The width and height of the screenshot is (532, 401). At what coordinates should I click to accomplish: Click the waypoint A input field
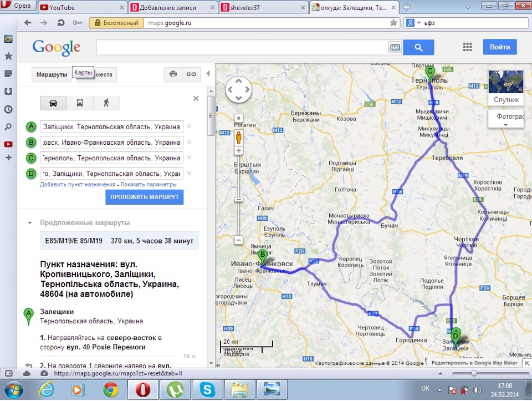tap(111, 126)
